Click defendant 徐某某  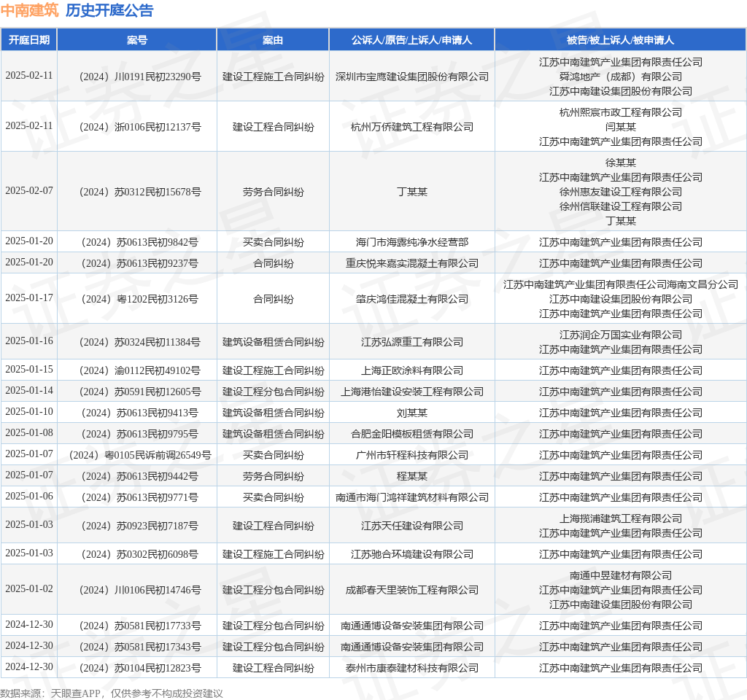pyautogui.click(x=621, y=163)
